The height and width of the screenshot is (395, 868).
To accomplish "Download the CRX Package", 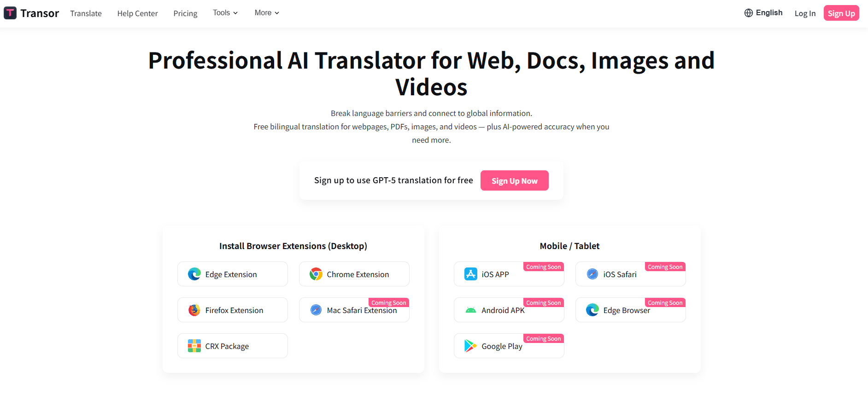I will click(233, 346).
